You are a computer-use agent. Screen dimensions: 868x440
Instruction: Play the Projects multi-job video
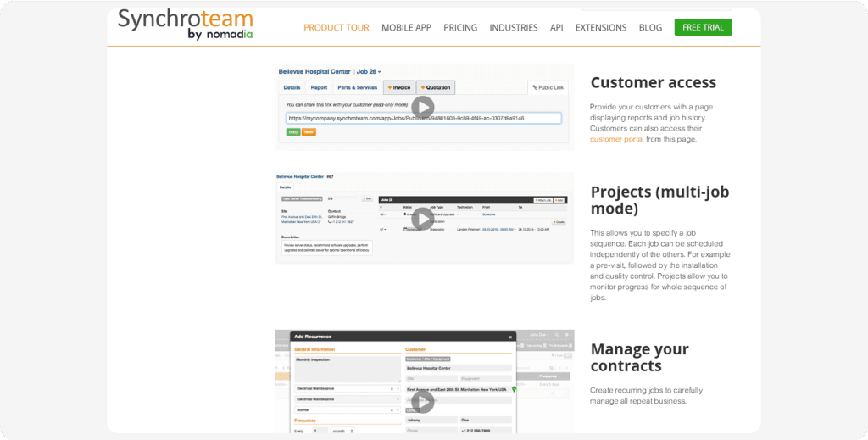click(x=422, y=219)
